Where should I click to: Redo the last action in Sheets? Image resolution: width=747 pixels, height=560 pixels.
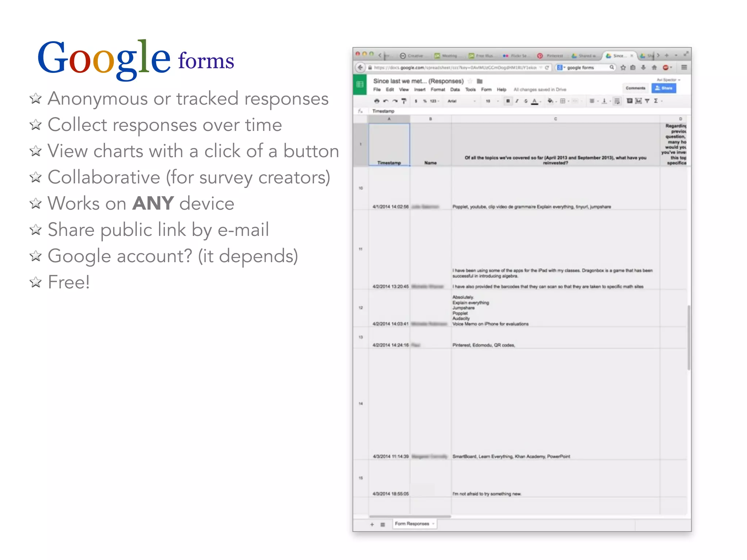(395, 101)
